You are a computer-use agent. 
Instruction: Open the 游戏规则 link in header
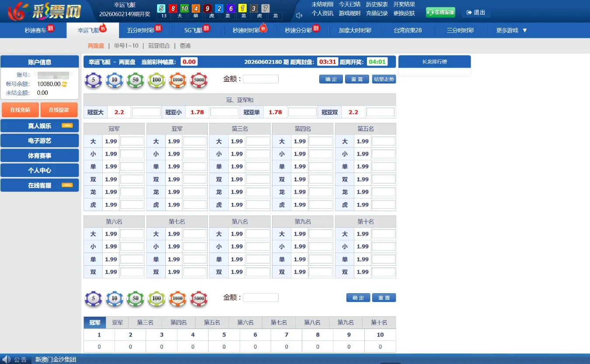pos(349,13)
